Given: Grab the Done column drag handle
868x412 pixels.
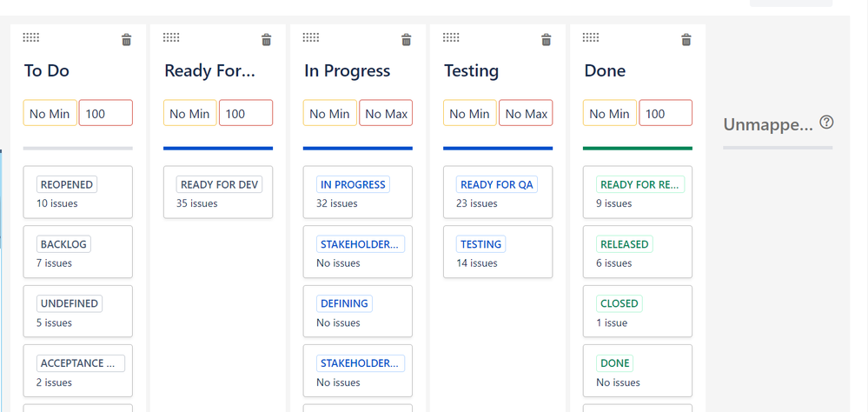Looking at the screenshot, I should [591, 37].
